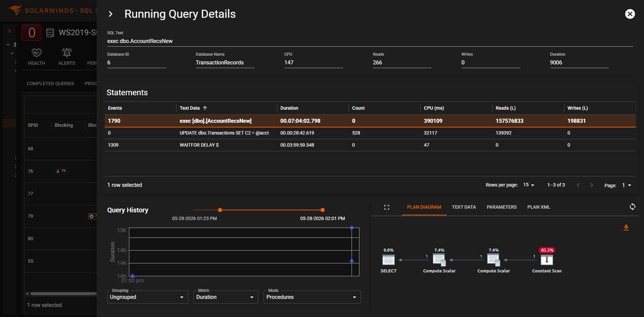
Task: Close the Running Query Details panel
Action: pyautogui.click(x=630, y=14)
